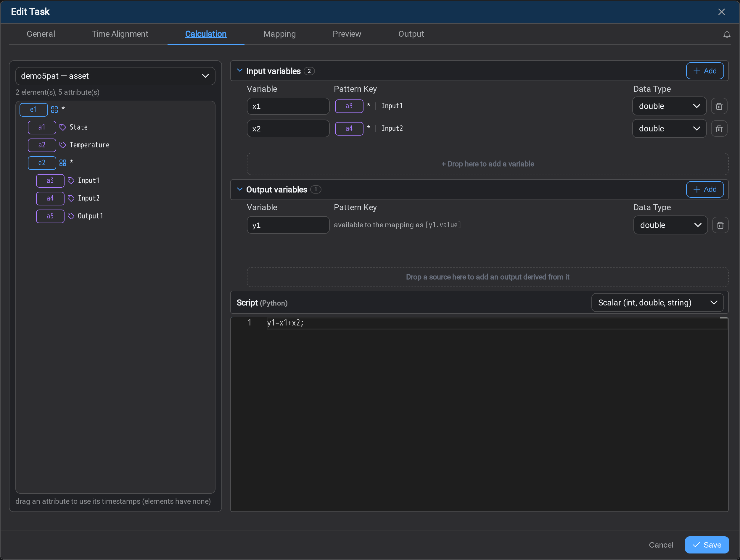Click the 'Drop here to add a variable' zone
Viewport: 740px width, 560px height.
488,164
